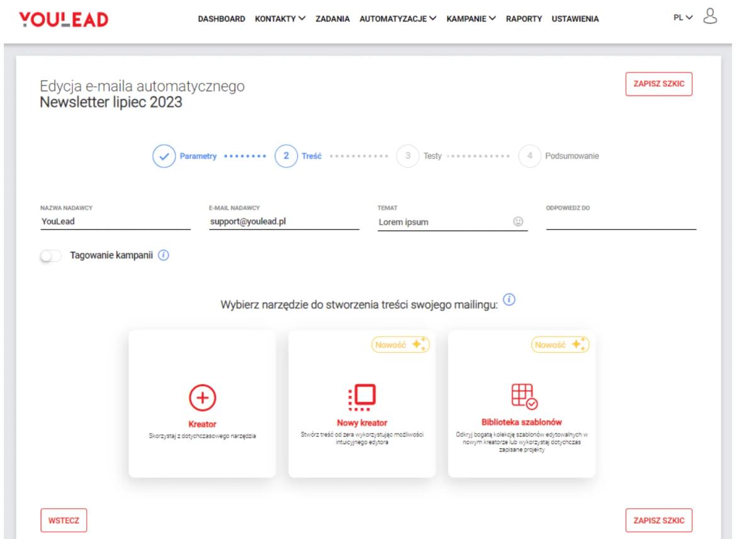
Task: Click the Temat field with Lorem ipsum
Action: point(452,222)
